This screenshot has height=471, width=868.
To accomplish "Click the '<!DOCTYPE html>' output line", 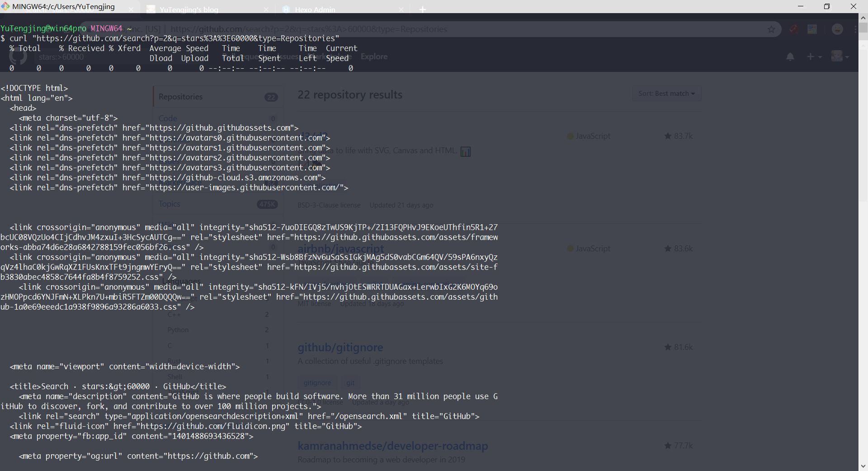I will tap(34, 88).
